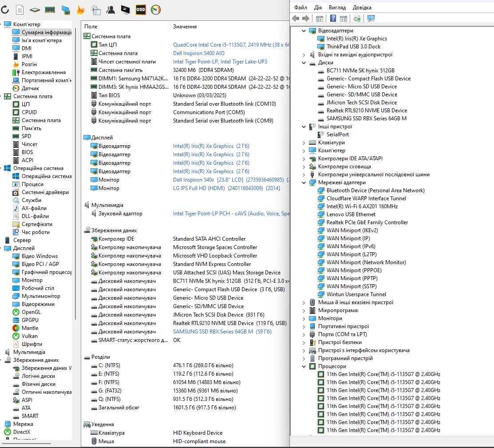The height and width of the screenshot is (448, 494).
Task: Click the OpenGL icon in AIDA64 tree
Action: 16,312
